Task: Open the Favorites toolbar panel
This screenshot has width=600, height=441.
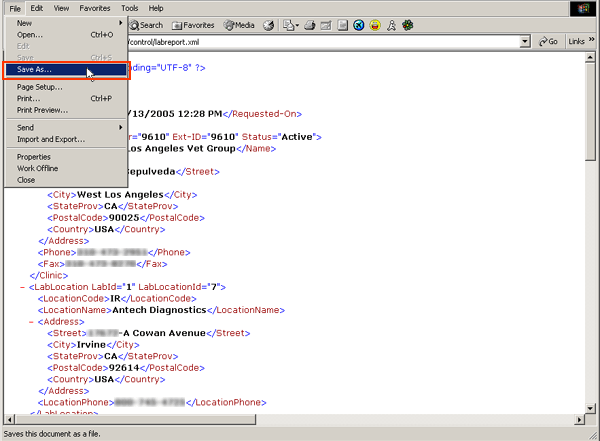Action: 193,26
